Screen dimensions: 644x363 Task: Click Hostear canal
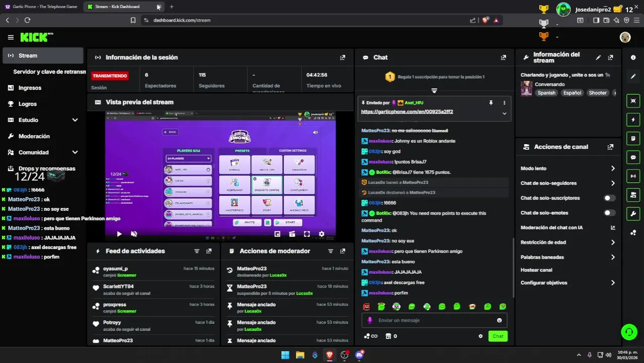536,270
